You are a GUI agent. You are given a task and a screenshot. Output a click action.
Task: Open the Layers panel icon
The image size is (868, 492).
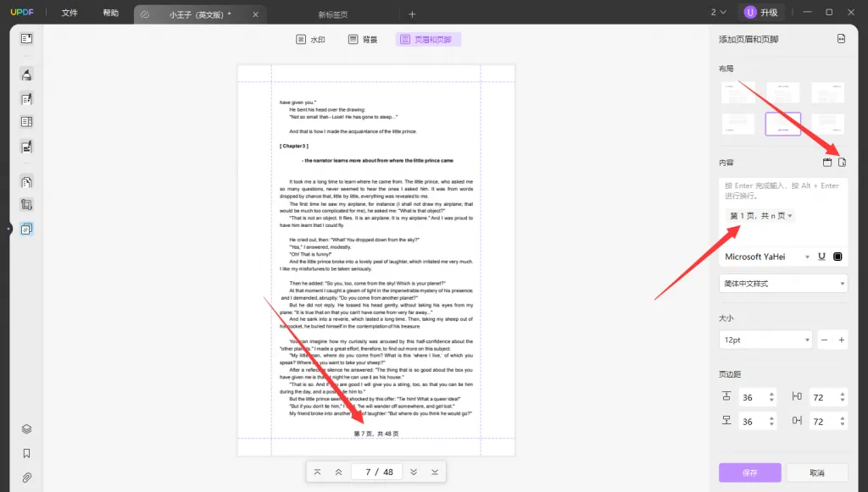pyautogui.click(x=26, y=429)
